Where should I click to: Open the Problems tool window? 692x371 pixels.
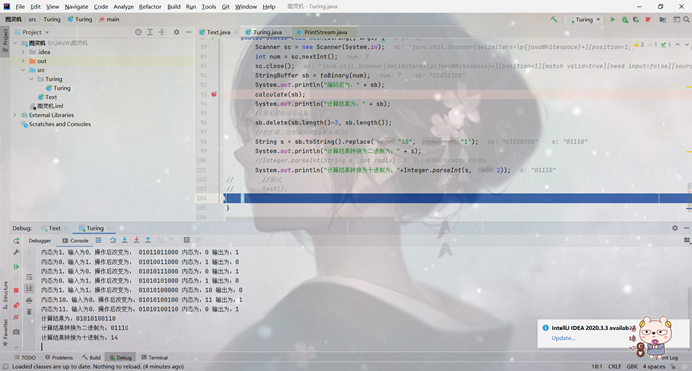(59, 358)
